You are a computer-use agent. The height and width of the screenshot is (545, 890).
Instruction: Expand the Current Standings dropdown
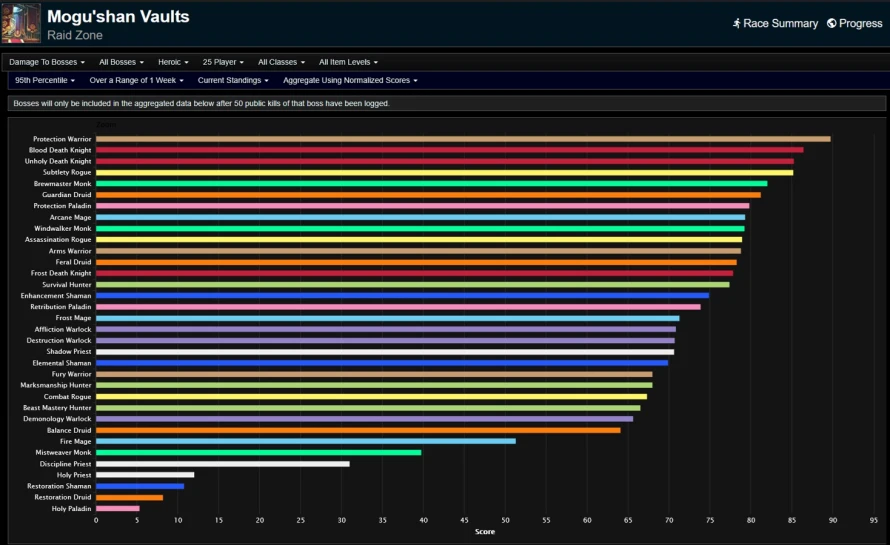click(x=233, y=80)
